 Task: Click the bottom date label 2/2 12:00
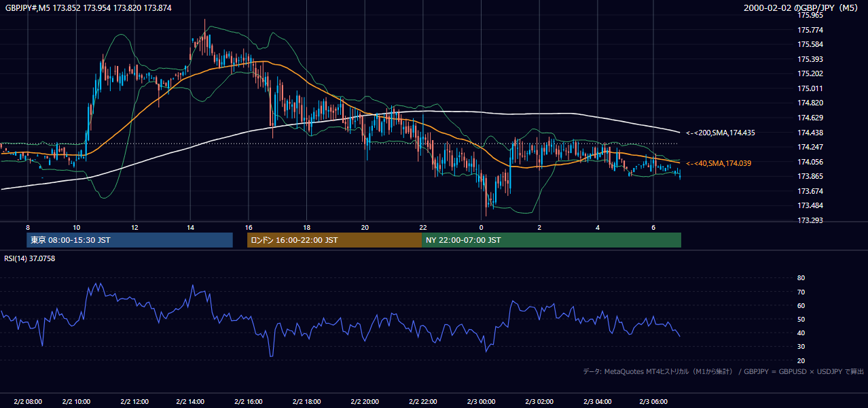click(x=134, y=401)
